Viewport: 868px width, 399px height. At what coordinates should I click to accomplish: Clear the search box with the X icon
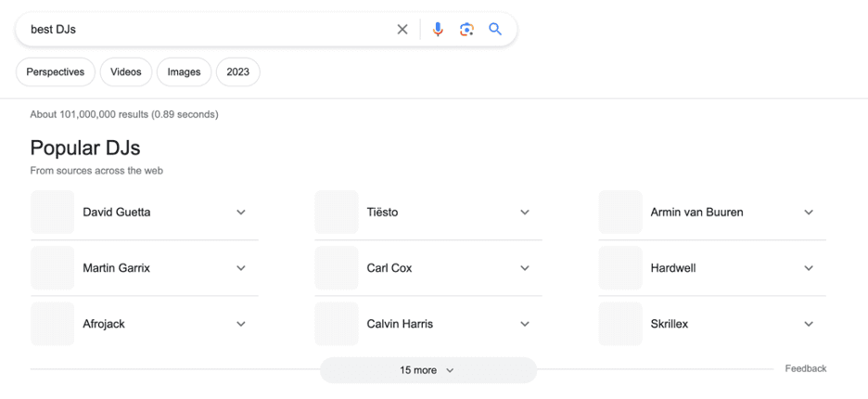402,30
